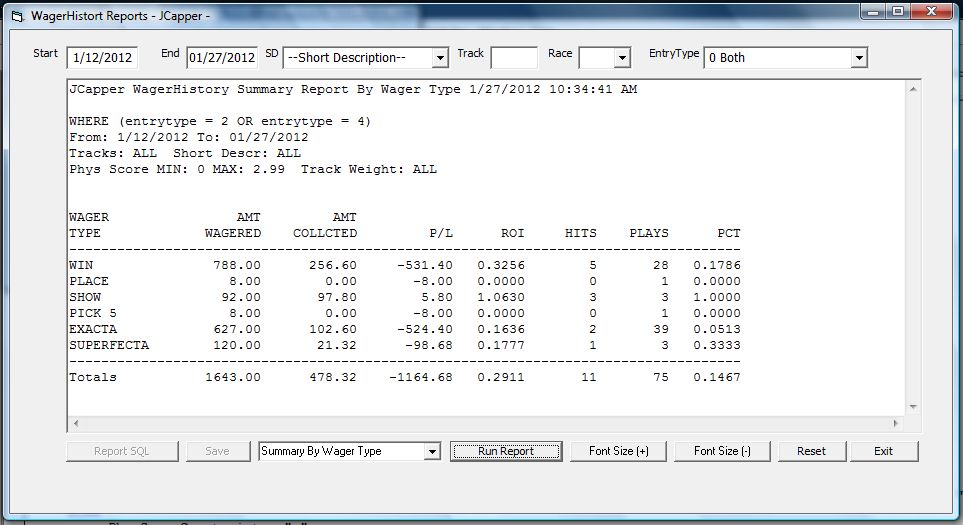Decrease font with Font Size (-)
This screenshot has width=963, height=525.
pos(722,451)
